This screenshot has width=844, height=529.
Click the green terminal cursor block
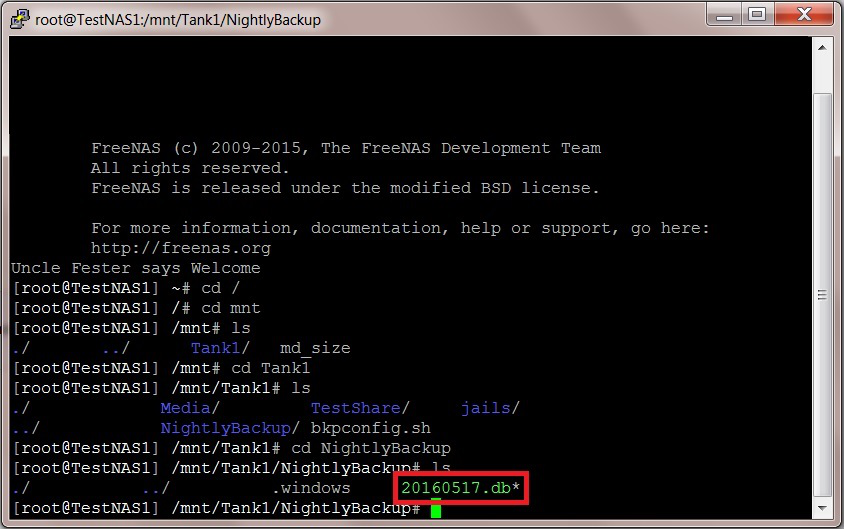click(435, 509)
